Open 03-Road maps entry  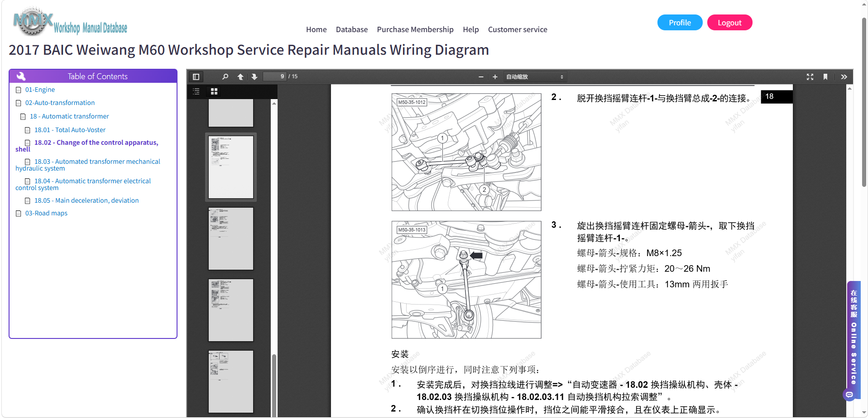pos(46,214)
